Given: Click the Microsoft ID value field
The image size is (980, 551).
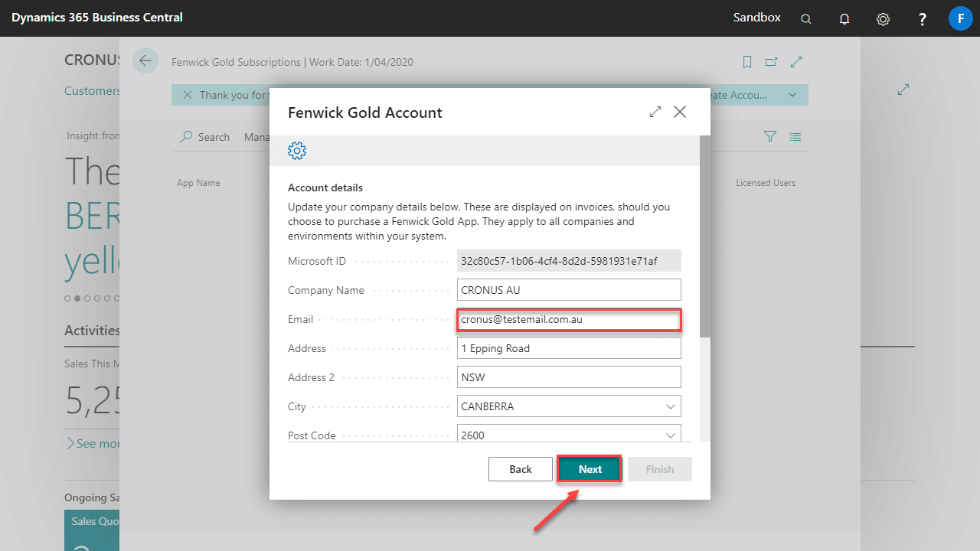Looking at the screenshot, I should tap(569, 261).
